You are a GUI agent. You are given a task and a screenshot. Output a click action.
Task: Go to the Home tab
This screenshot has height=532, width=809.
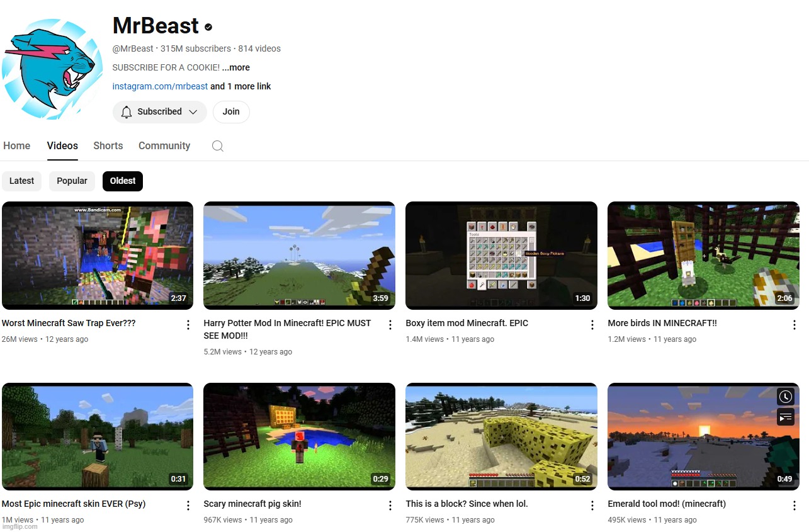pyautogui.click(x=16, y=145)
